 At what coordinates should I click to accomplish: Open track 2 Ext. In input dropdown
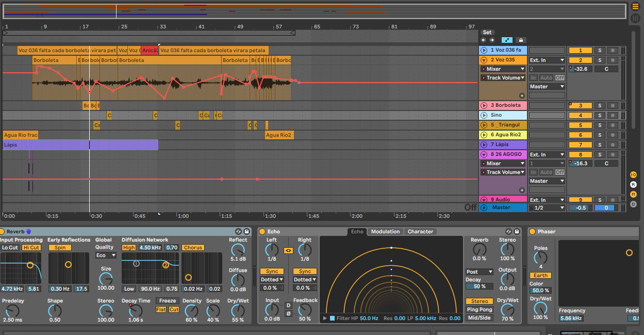pos(547,60)
